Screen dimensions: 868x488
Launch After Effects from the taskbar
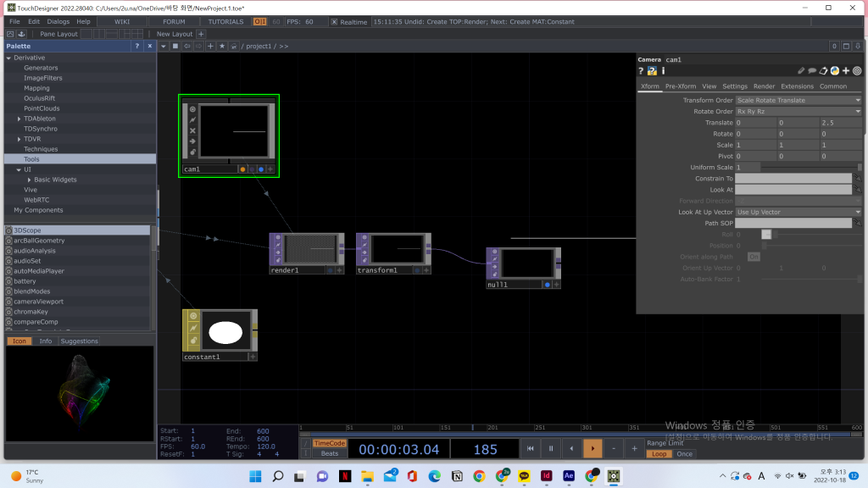pyautogui.click(x=569, y=476)
